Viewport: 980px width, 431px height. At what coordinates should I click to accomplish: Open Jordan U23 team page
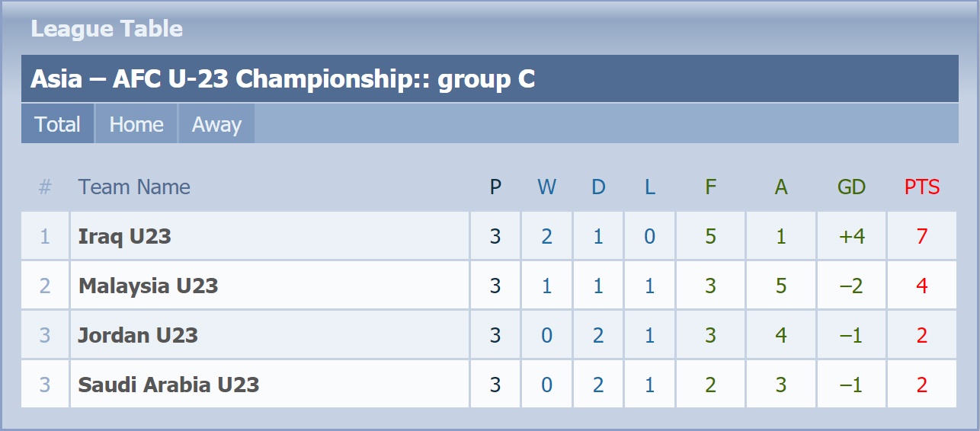(x=138, y=335)
